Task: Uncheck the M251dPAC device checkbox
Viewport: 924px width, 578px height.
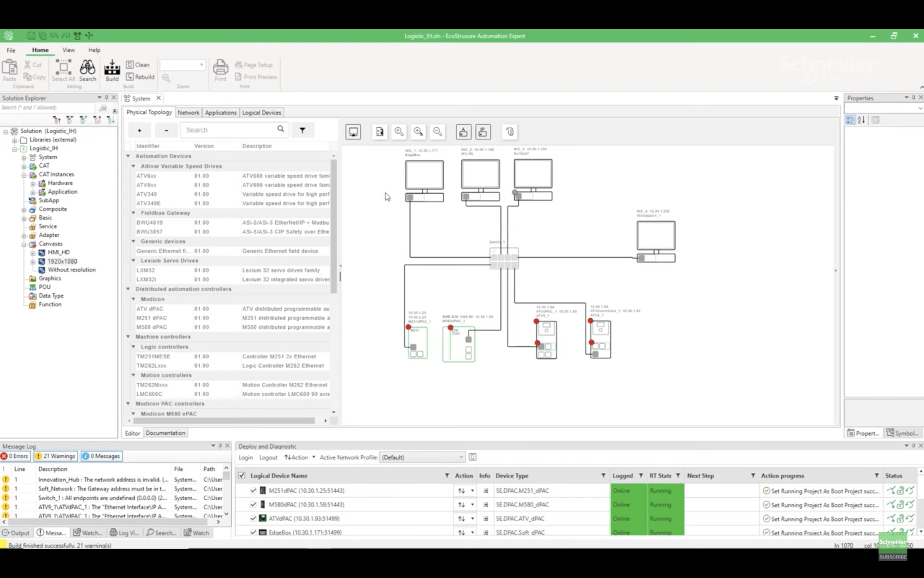Action: click(x=253, y=491)
